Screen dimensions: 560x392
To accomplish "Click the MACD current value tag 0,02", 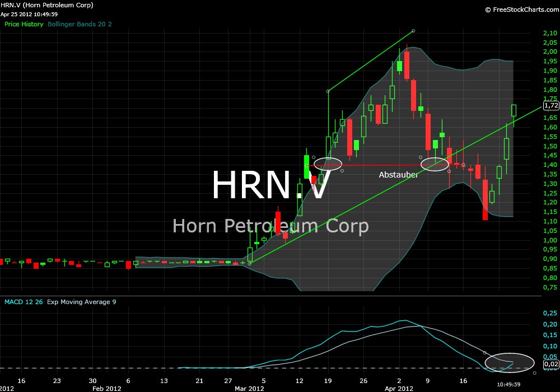I will tap(551, 364).
